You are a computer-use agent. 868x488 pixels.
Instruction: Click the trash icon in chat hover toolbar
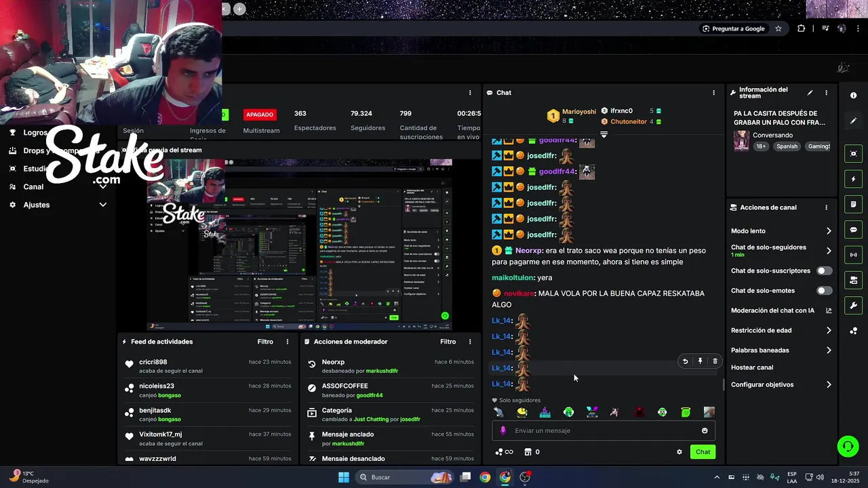715,361
